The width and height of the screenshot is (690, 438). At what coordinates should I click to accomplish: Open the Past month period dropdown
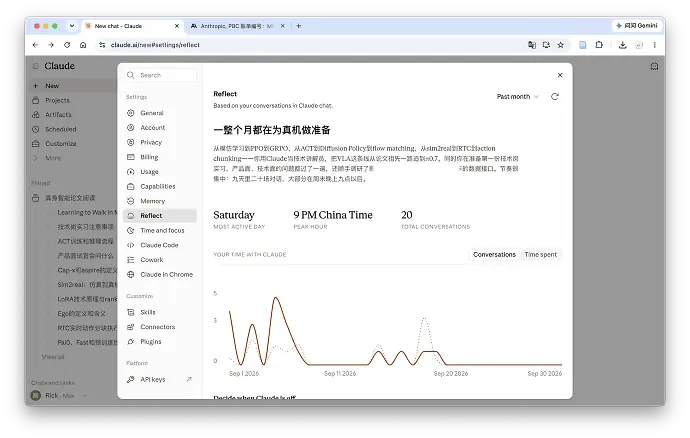[518, 96]
